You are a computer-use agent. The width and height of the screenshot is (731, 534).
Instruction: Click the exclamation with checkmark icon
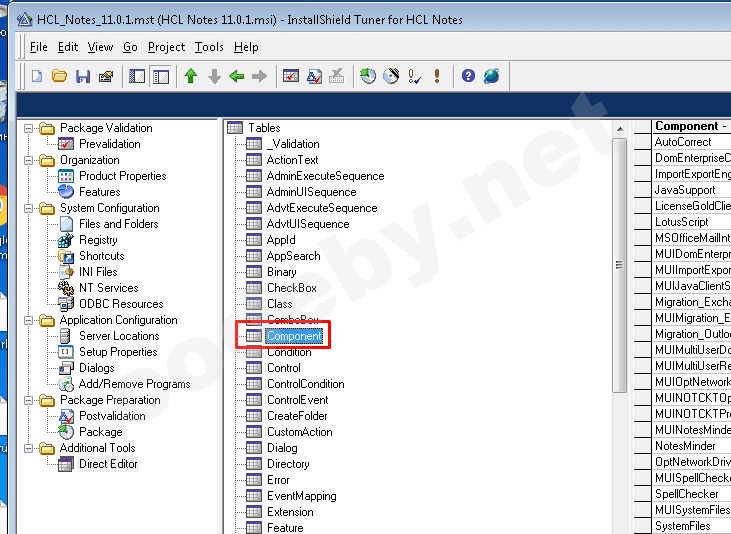pyautogui.click(x=414, y=76)
